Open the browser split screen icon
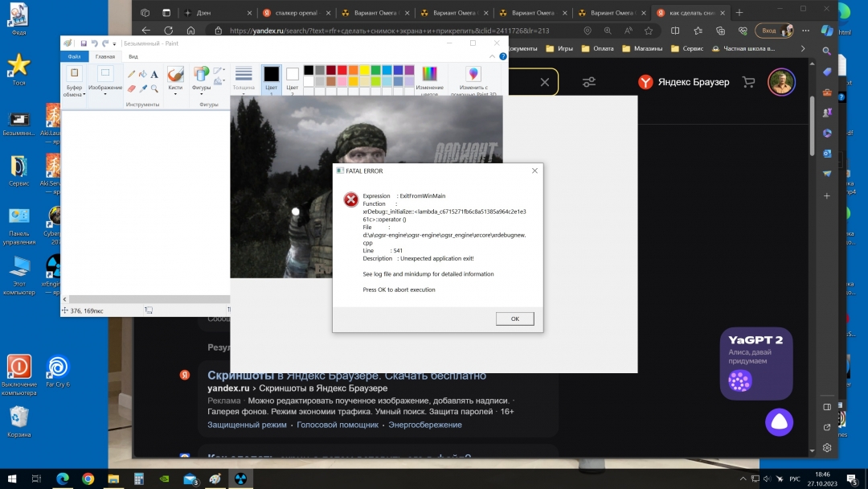 coord(675,31)
